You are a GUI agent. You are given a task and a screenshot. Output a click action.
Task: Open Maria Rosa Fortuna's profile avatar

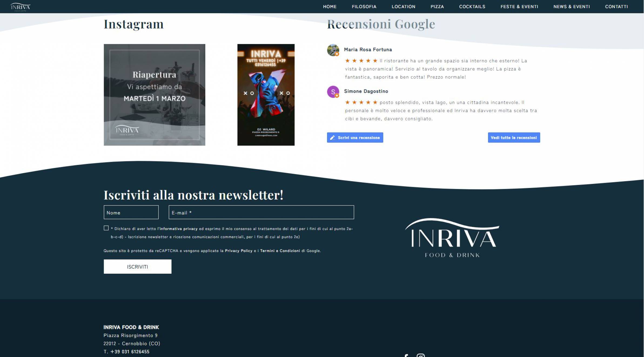[x=333, y=50]
